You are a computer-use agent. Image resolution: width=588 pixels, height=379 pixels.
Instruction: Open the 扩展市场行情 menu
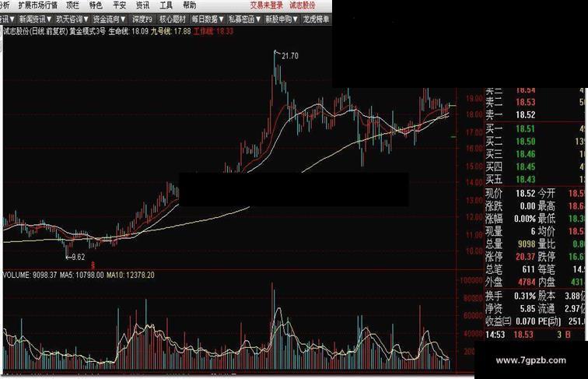coord(38,5)
